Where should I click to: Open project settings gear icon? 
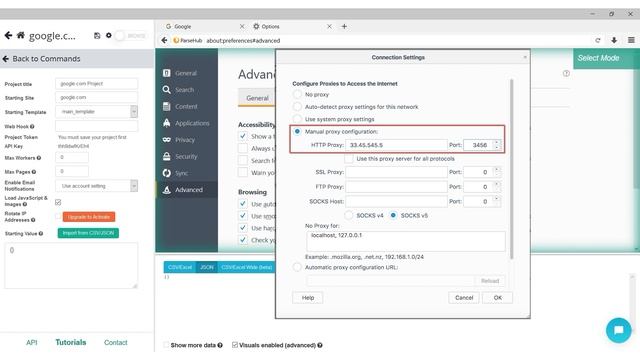(109, 36)
